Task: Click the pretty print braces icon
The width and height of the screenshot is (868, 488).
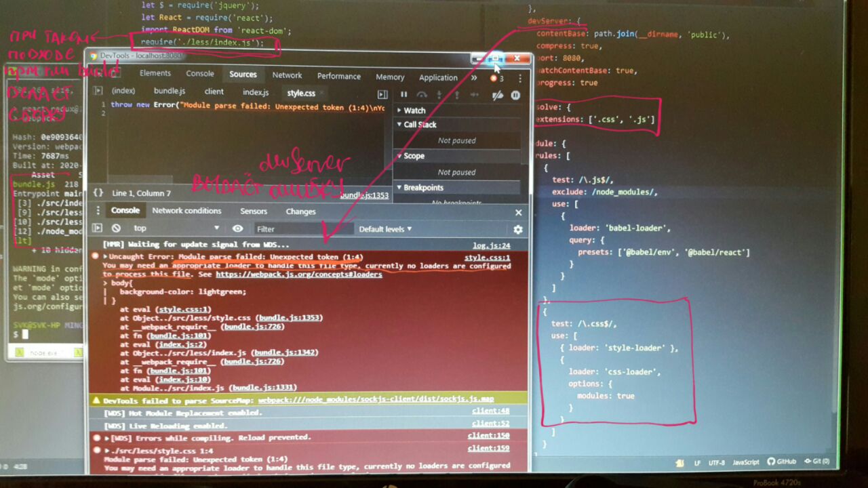Action: tap(98, 193)
